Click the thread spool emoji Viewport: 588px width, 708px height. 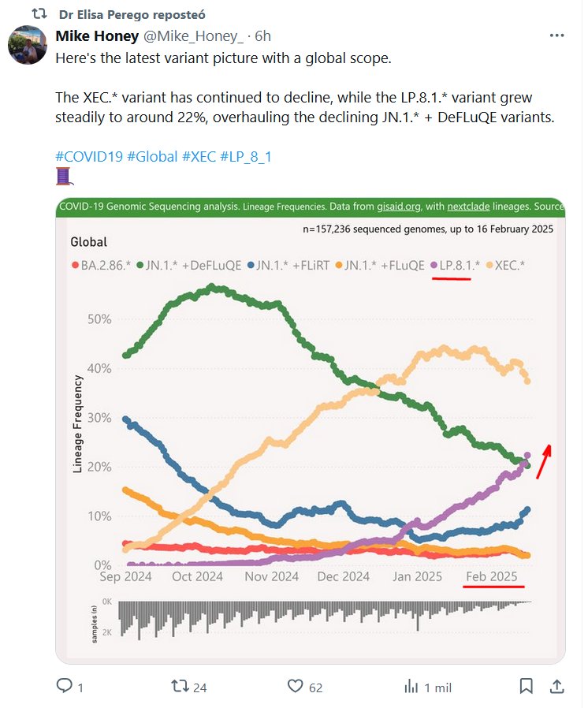tap(64, 176)
